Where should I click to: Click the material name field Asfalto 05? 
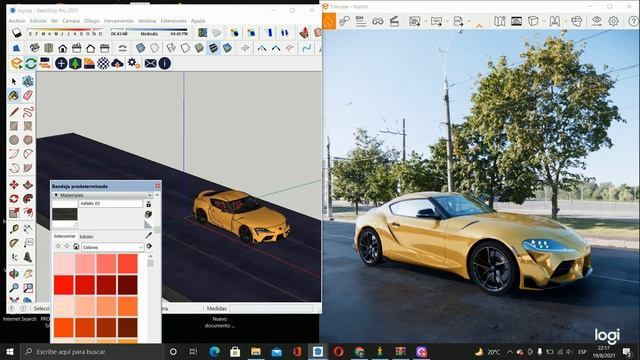click(x=110, y=203)
